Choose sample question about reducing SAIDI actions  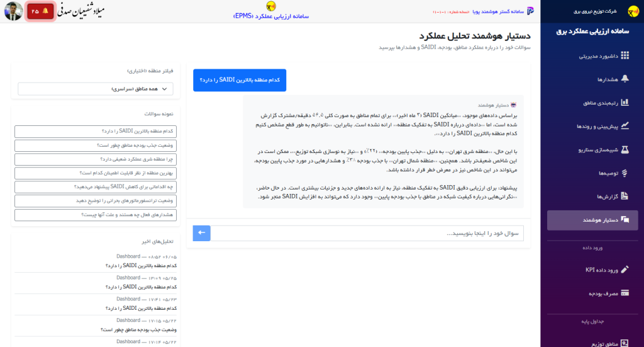pos(96,186)
